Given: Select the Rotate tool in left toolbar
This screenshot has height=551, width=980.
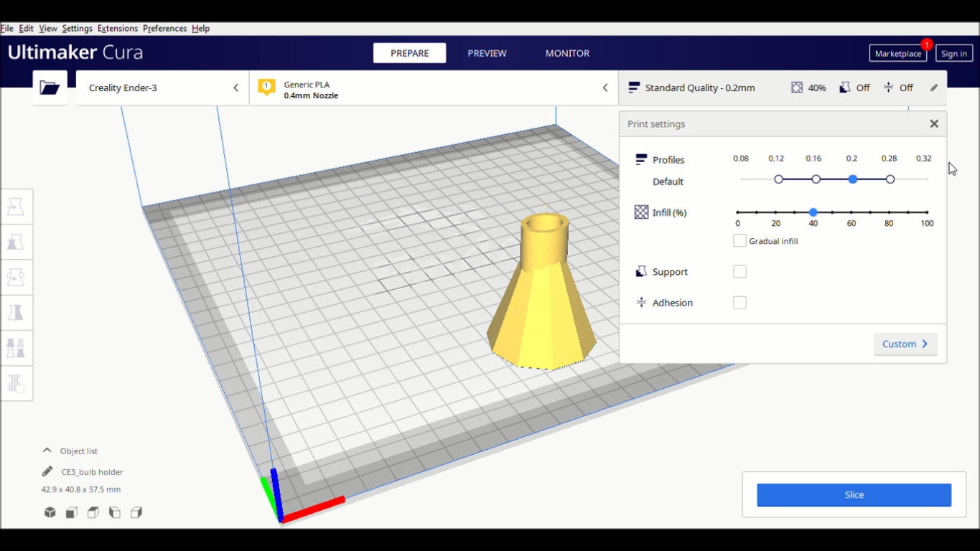Looking at the screenshot, I should tap(16, 278).
